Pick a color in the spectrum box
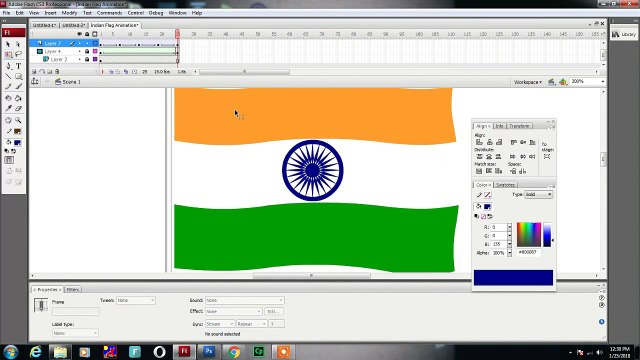This screenshot has height=360, width=640. click(529, 235)
